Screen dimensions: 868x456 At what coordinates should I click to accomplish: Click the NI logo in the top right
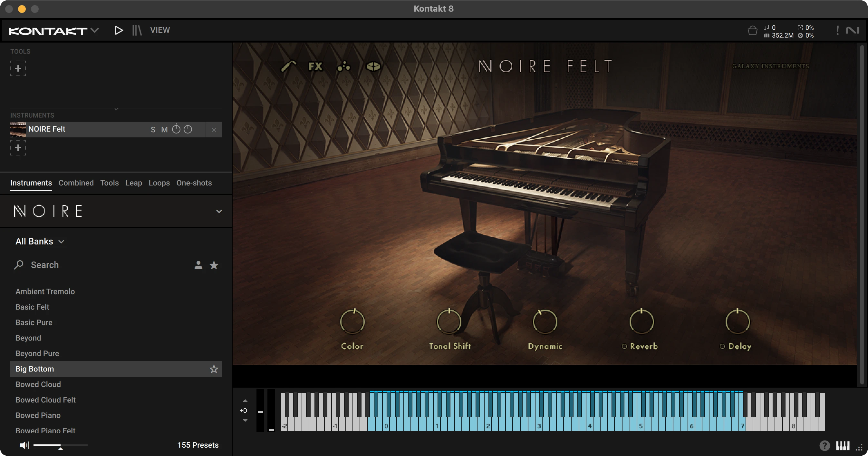853,30
